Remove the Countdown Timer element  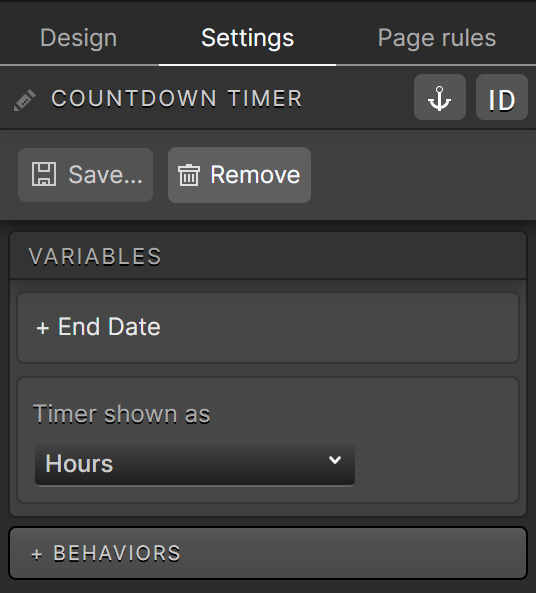click(x=239, y=175)
